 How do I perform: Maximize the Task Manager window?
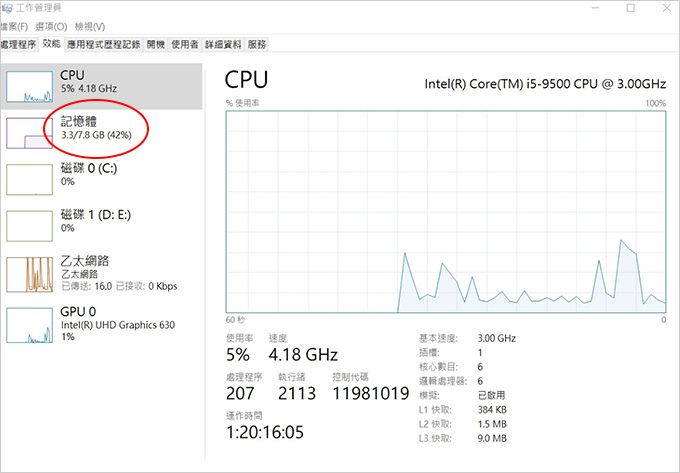point(631,8)
